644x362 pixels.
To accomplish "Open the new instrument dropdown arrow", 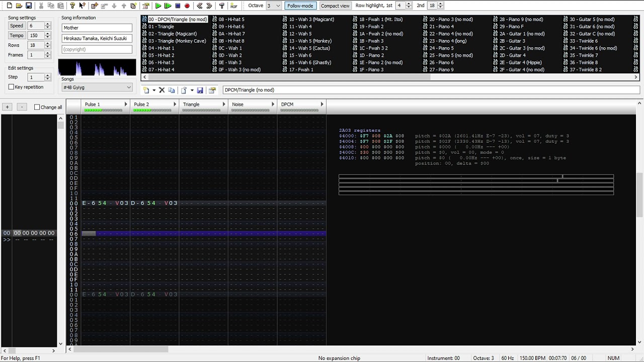I will click(x=154, y=90).
